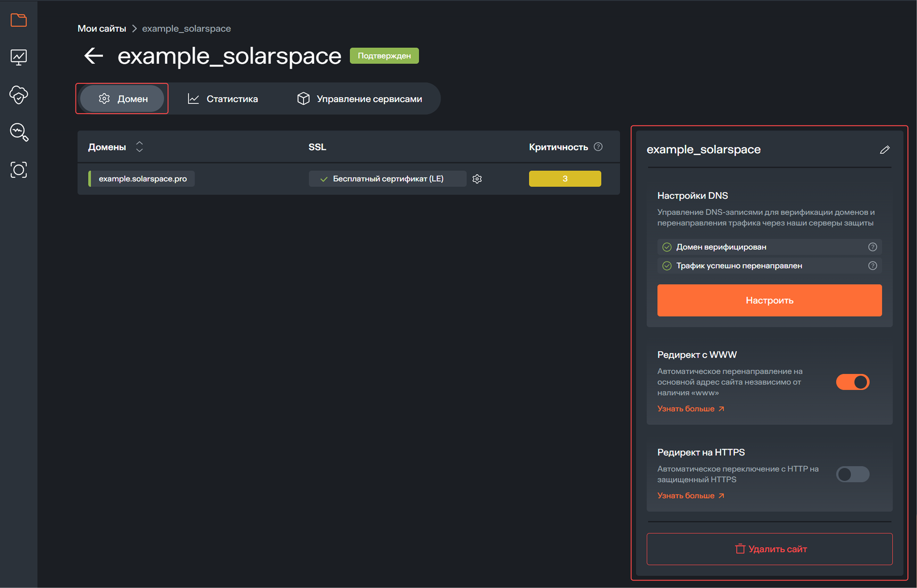Screen dimensions: 917x588
Task: Open the question mark next to Трафик успешно перенаправлен
Action: (873, 265)
